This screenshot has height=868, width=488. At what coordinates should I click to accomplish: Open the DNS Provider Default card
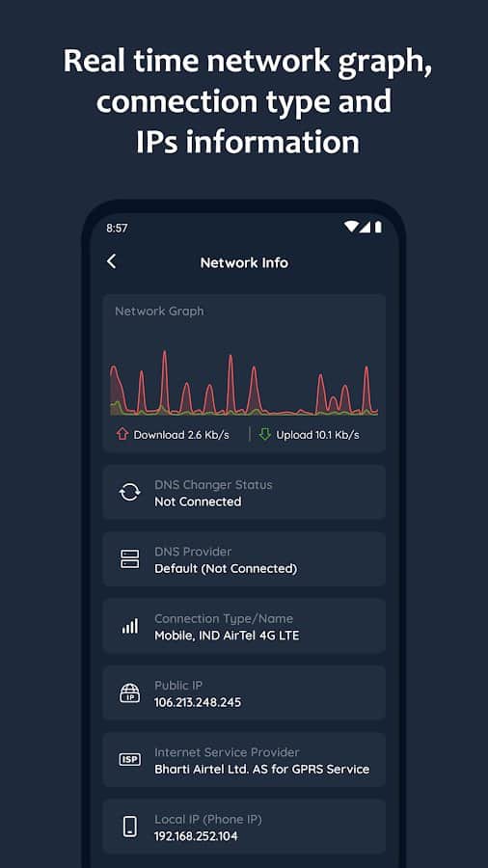point(244,559)
